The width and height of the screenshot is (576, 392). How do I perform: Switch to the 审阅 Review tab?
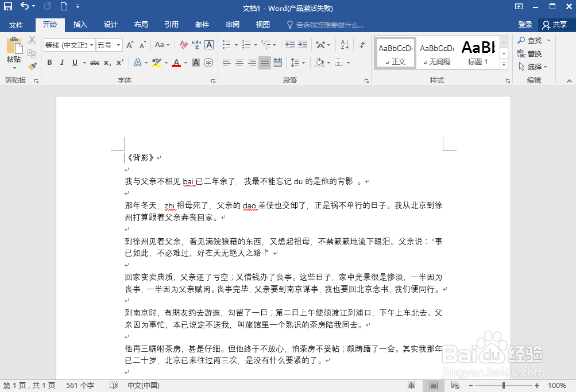click(233, 25)
